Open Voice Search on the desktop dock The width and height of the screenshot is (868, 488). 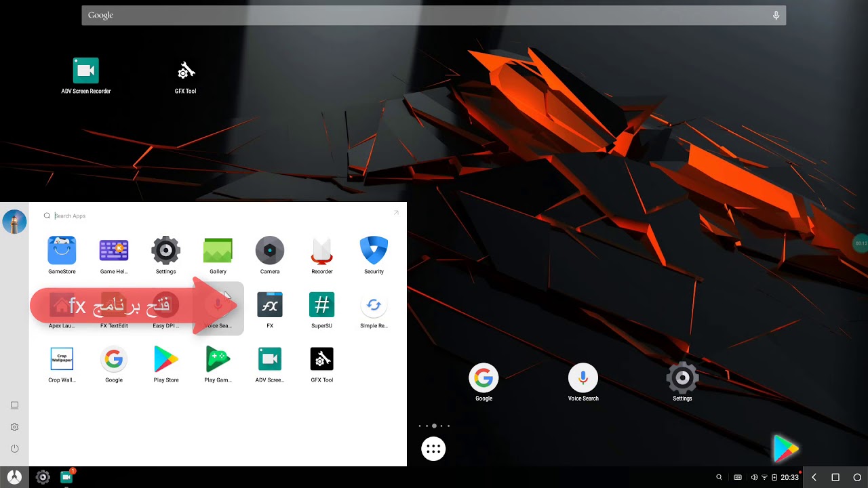(583, 383)
